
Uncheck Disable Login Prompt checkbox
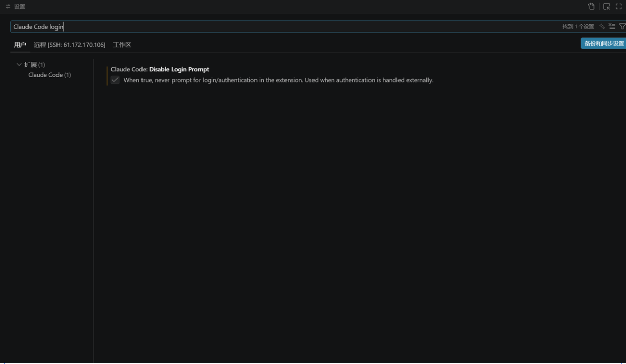(115, 80)
